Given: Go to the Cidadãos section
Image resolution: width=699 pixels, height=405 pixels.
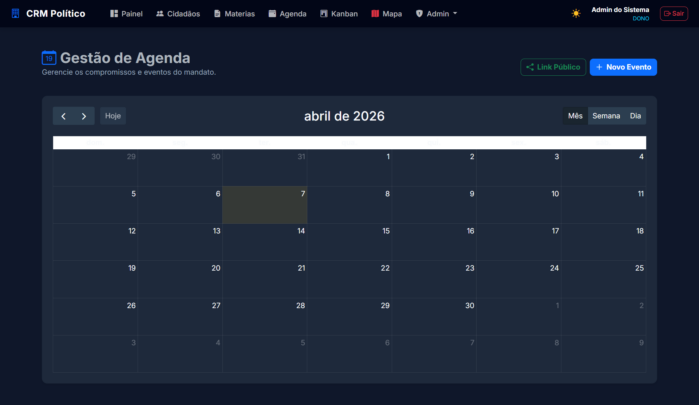Looking at the screenshot, I should [178, 14].
